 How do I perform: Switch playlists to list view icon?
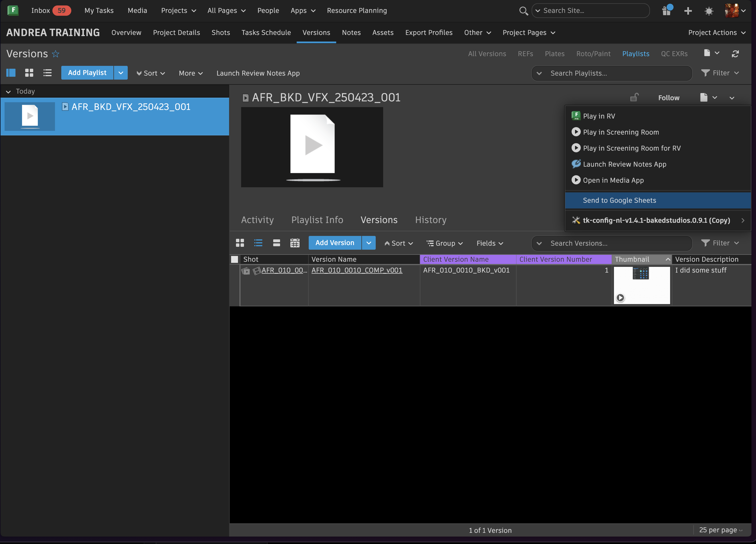(47, 73)
